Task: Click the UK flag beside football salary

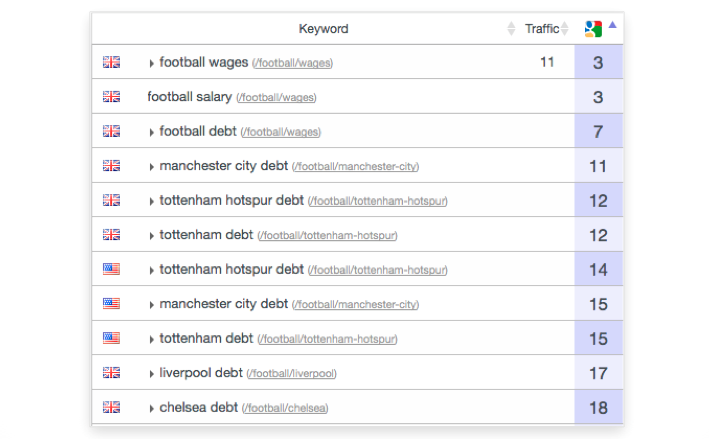Action: (111, 96)
